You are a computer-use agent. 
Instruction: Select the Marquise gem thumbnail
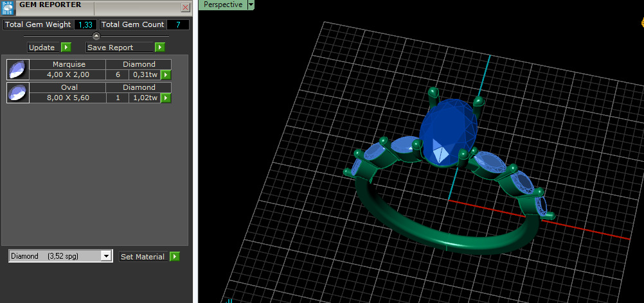[18, 69]
